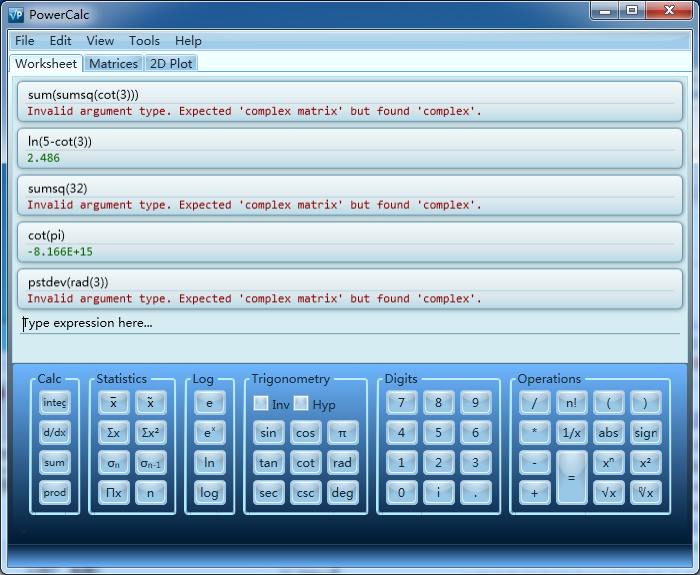Click the σn standard deviation button
700x575 pixels.
click(113, 463)
